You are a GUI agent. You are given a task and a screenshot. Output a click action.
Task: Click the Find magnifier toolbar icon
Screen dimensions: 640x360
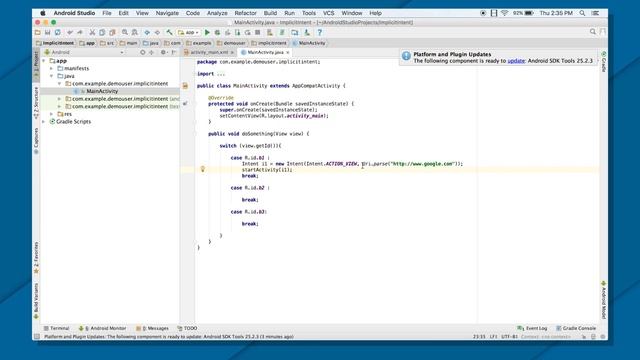click(124, 32)
